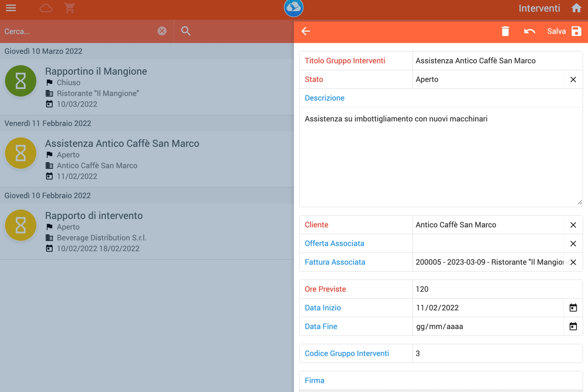The width and height of the screenshot is (588, 392).
Task: Click the undo arrow icon
Action: point(530,31)
